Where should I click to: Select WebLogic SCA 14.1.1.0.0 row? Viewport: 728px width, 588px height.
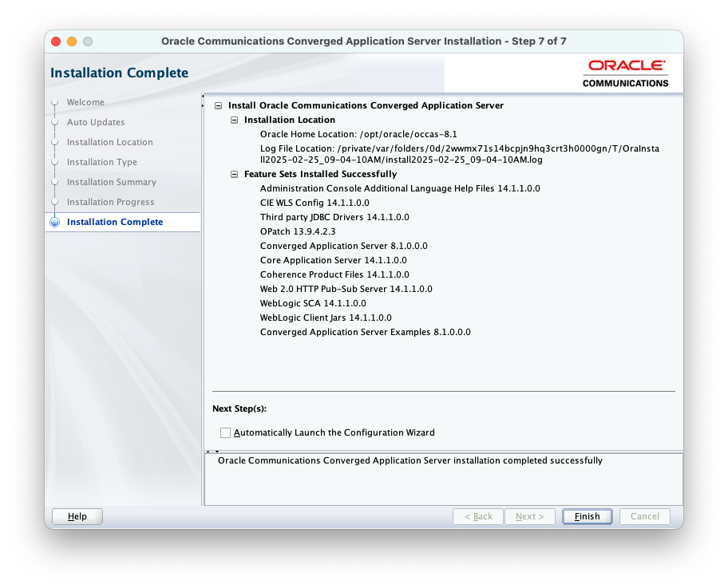click(x=313, y=303)
